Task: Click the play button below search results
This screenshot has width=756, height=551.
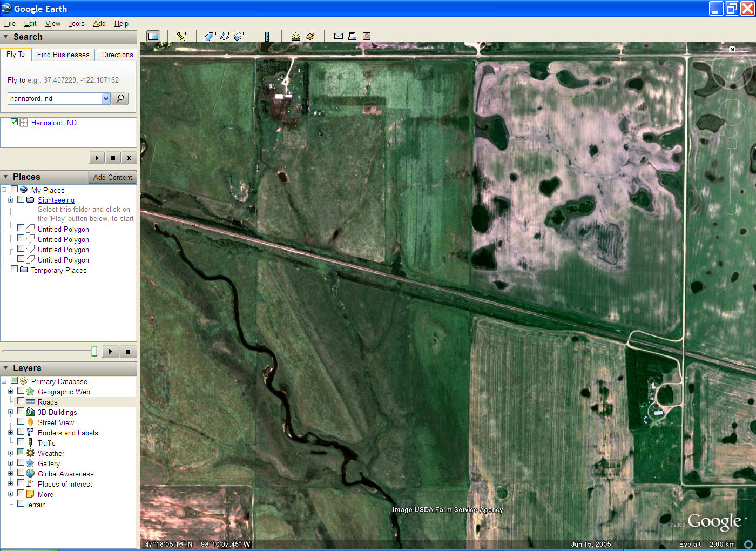Action: click(97, 158)
